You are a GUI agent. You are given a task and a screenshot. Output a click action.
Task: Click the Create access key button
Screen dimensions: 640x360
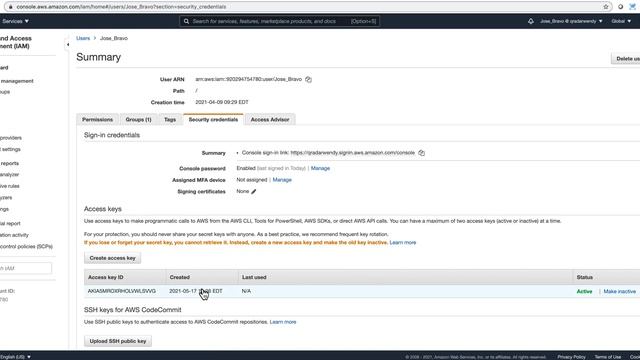click(x=112, y=258)
